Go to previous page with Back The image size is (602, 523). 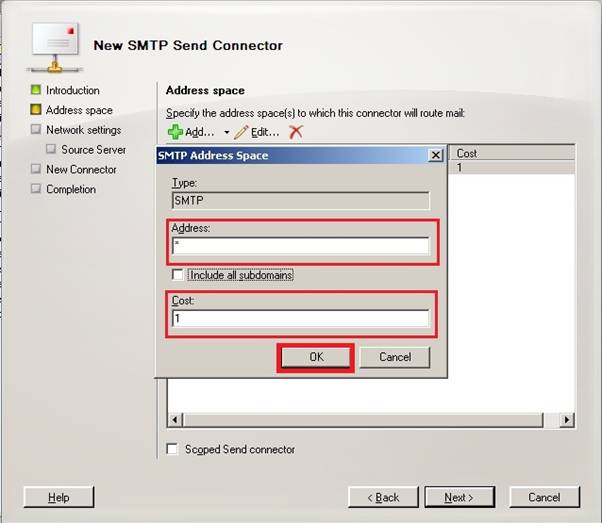(x=382, y=497)
